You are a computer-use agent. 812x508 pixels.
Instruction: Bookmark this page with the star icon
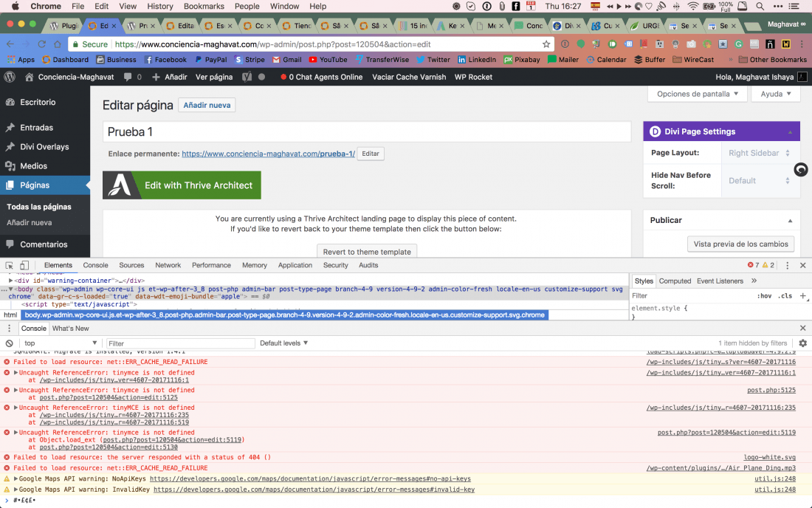[546, 44]
